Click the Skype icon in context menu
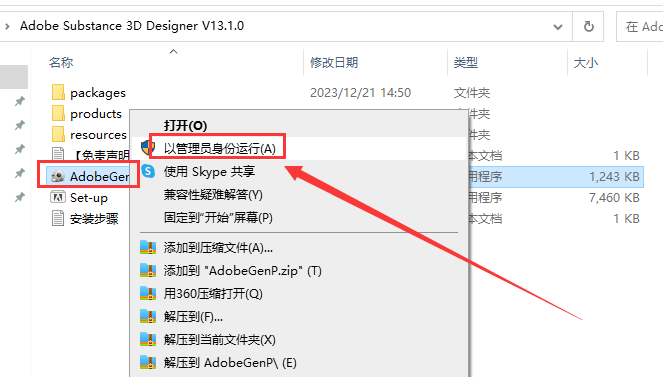Image resolution: width=663 pixels, height=377 pixels. pyautogui.click(x=148, y=171)
